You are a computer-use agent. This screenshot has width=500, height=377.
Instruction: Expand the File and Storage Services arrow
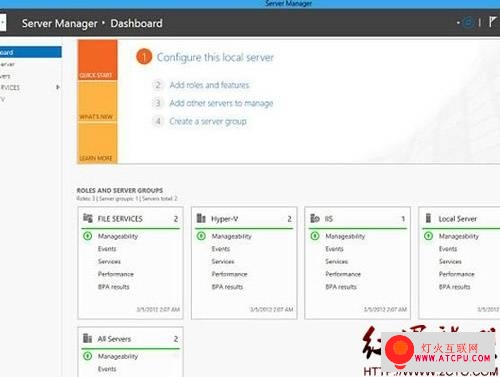click(x=58, y=87)
